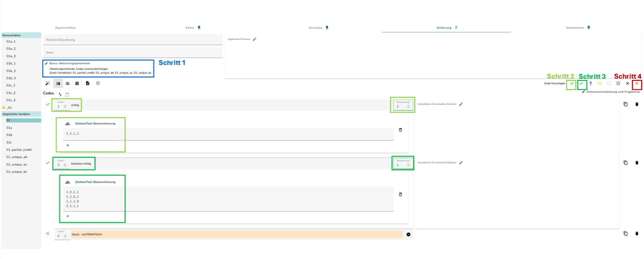
Task: Switch to the single-block layout view toggle
Action: point(77,83)
